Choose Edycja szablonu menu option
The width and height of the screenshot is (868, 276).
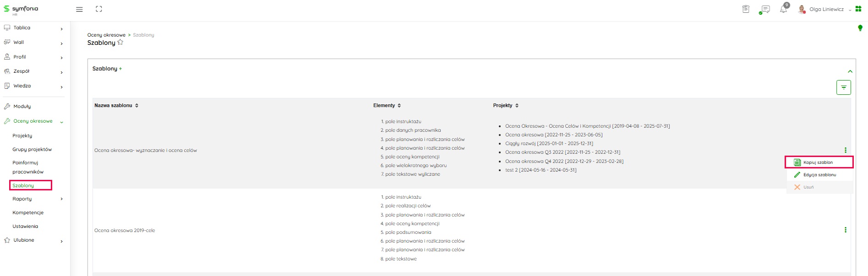click(x=819, y=175)
